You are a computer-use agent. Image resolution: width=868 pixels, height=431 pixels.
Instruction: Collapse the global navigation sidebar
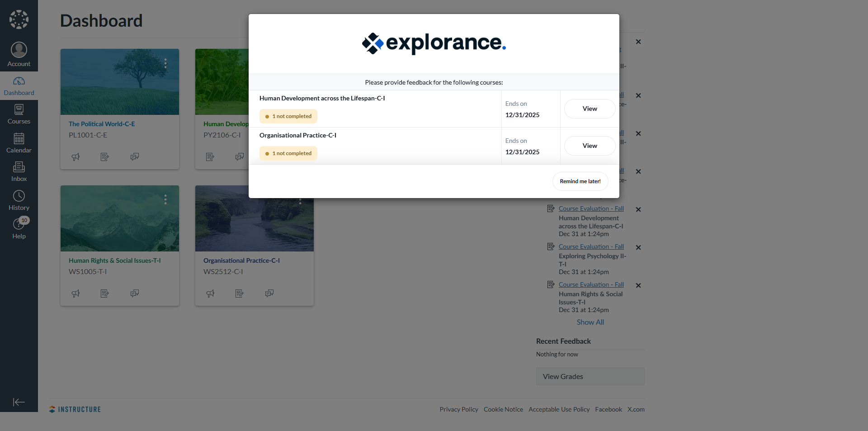[19, 402]
